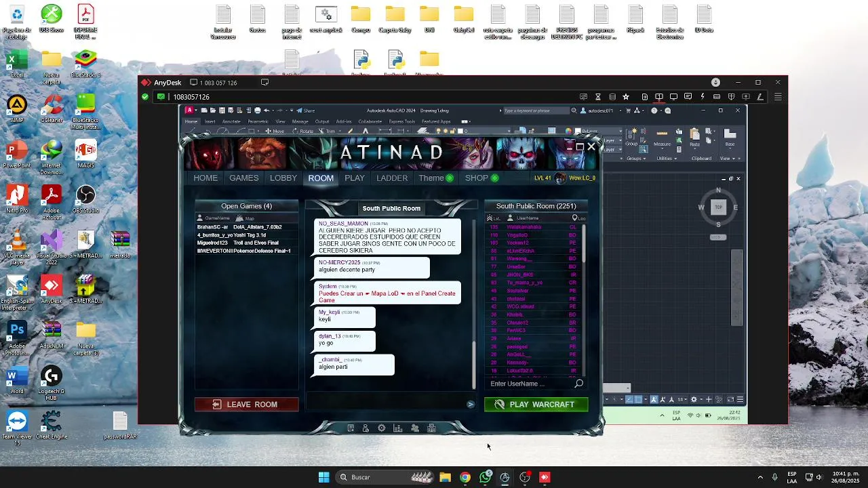Screen dimensions: 868x488
Task: Click the LEAVE ROOM button
Action: pos(246,405)
